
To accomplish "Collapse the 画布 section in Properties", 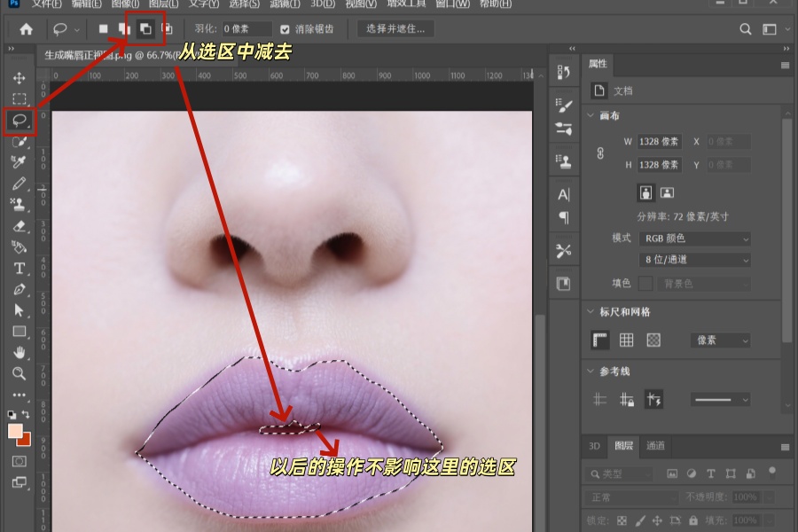I will [x=591, y=115].
